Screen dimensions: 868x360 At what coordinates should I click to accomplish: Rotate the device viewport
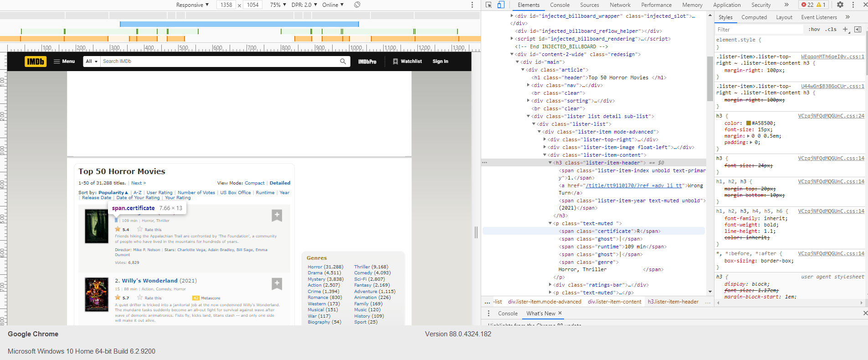pyautogui.click(x=357, y=5)
